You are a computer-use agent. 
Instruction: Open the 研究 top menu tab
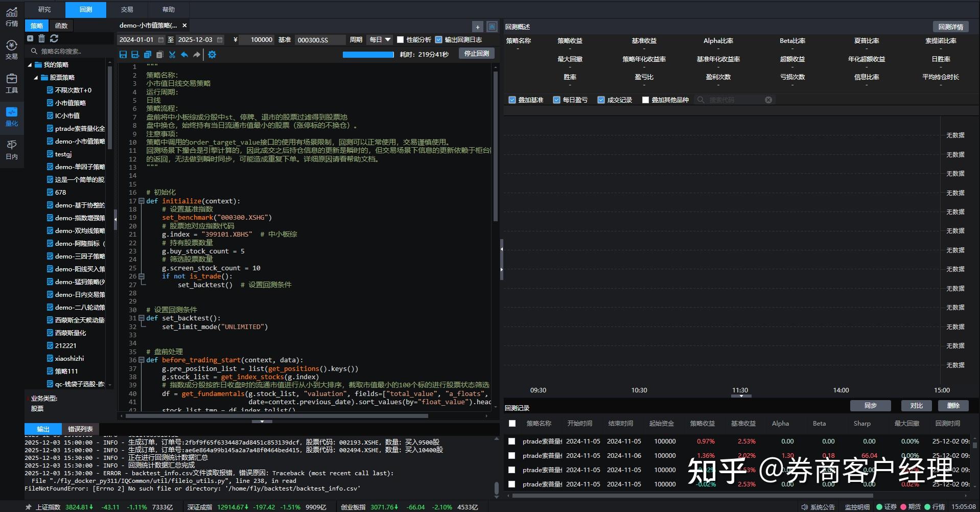[44, 9]
